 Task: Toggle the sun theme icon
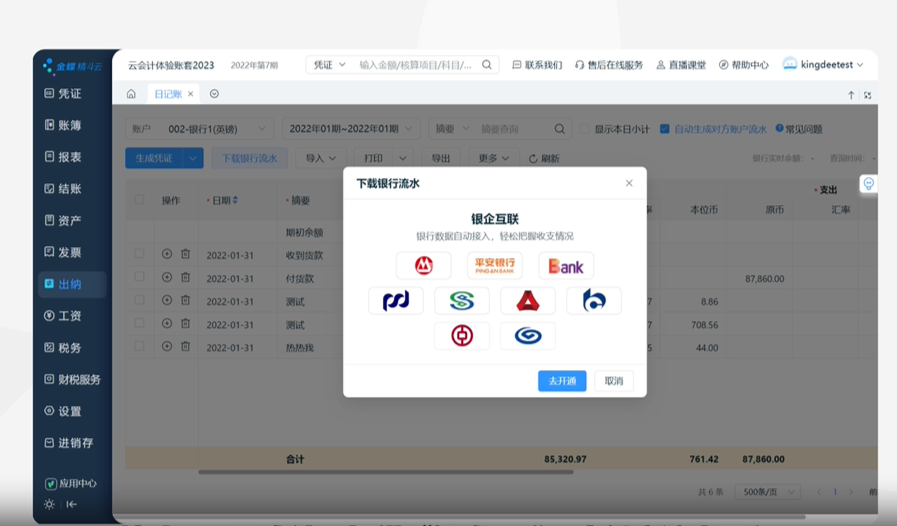(49, 504)
